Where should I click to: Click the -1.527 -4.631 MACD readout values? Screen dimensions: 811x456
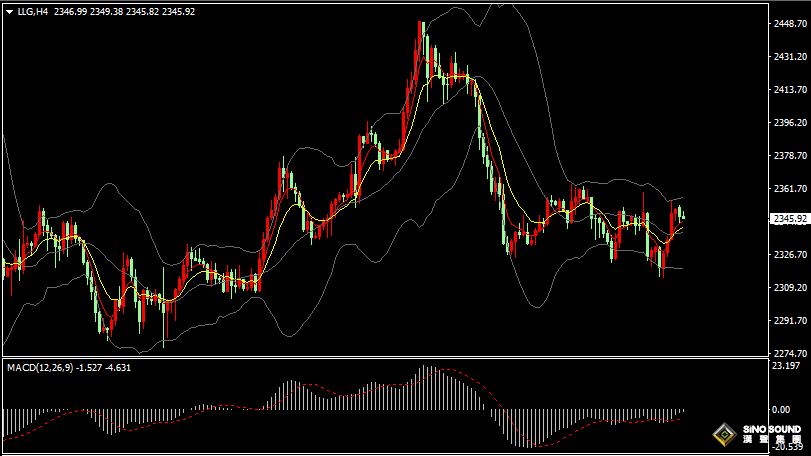(109, 368)
